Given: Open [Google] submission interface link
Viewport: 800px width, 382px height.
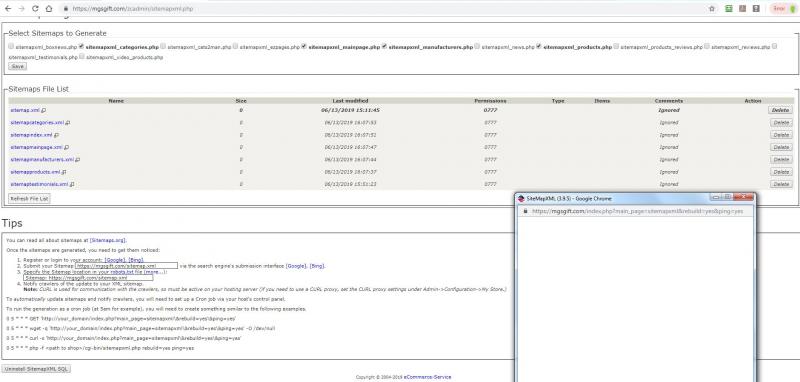Looking at the screenshot, I should 296,266.
